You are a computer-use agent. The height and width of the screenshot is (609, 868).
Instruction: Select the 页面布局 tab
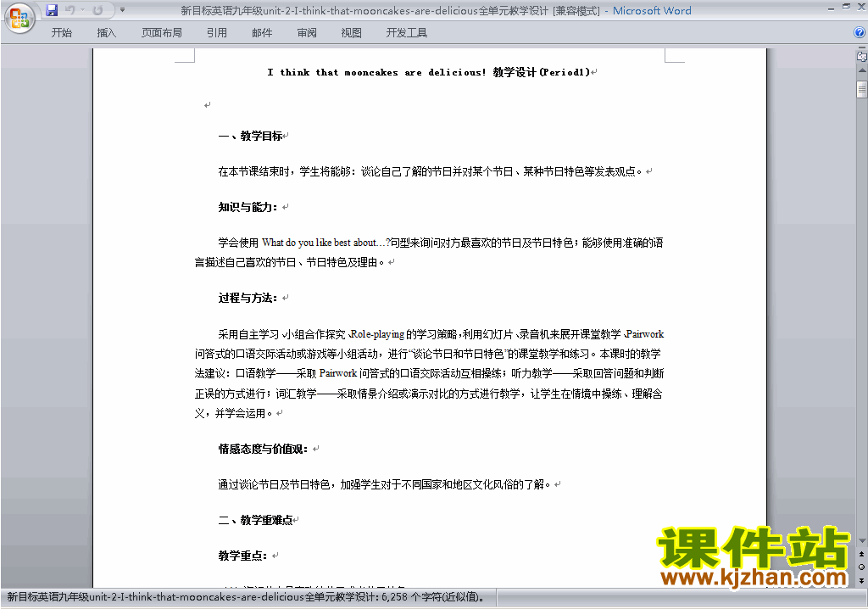point(162,33)
